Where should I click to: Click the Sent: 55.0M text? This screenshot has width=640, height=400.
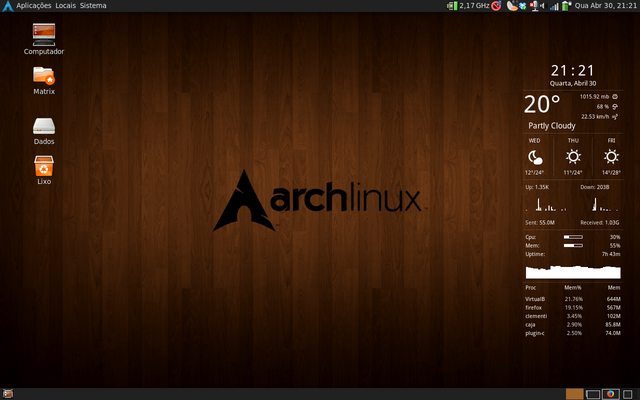(x=540, y=223)
